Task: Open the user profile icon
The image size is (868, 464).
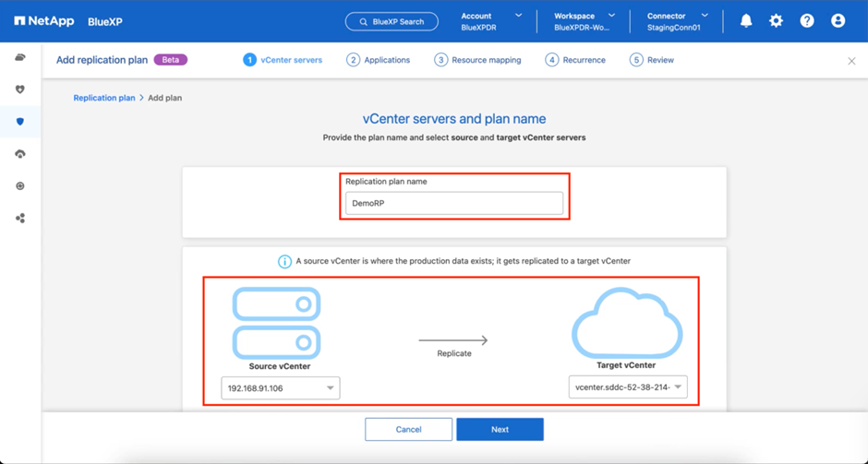Action: (x=838, y=21)
